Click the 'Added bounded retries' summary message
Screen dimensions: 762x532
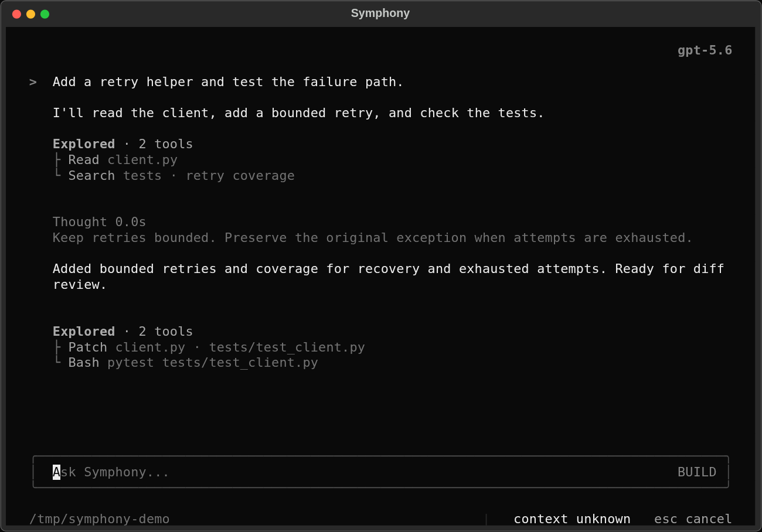[389, 277]
